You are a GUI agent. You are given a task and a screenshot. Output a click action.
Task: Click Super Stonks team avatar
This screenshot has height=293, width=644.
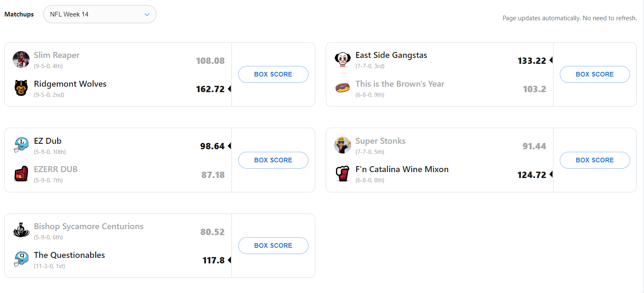click(x=342, y=145)
